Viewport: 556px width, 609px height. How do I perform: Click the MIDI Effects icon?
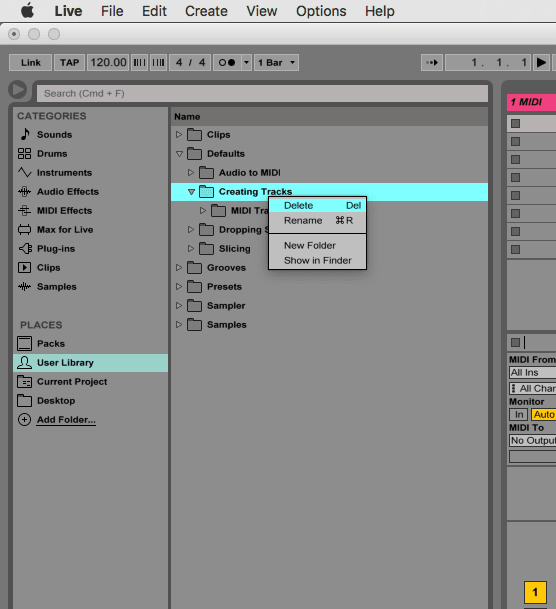pyautogui.click(x=24, y=211)
